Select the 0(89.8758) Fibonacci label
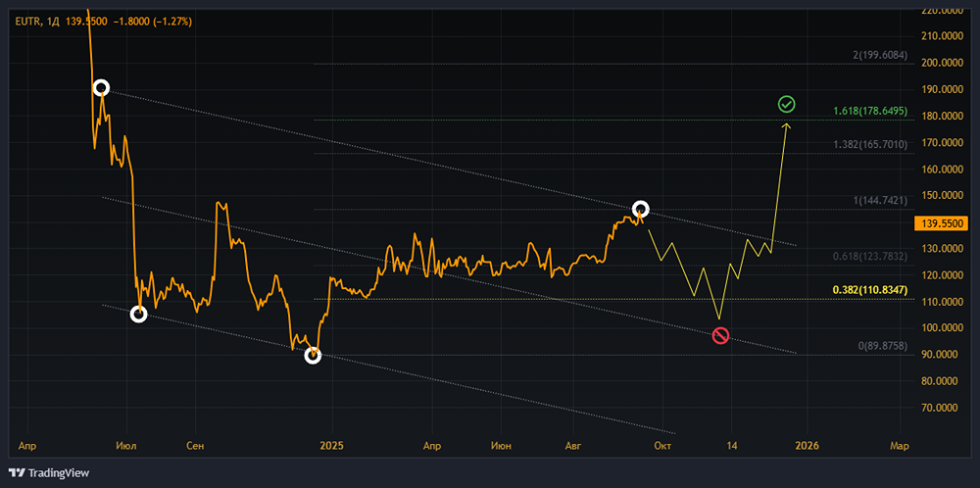Viewport: 980px width, 488px height. point(881,345)
